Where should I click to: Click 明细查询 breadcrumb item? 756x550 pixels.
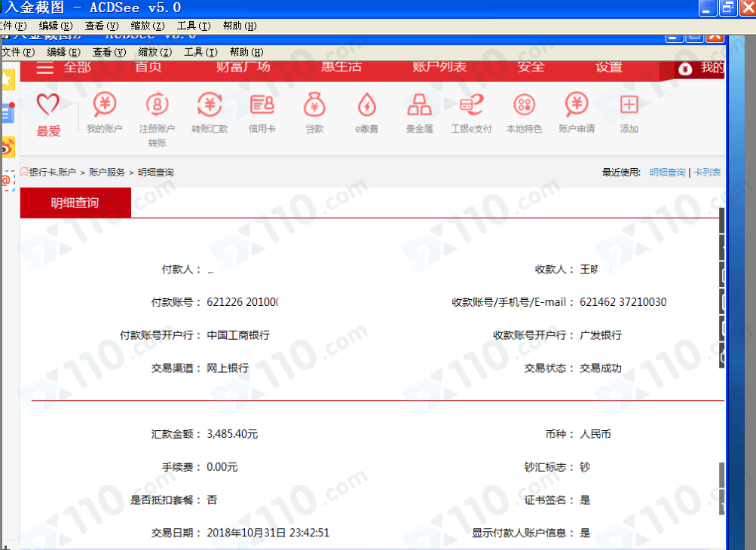coord(156,172)
